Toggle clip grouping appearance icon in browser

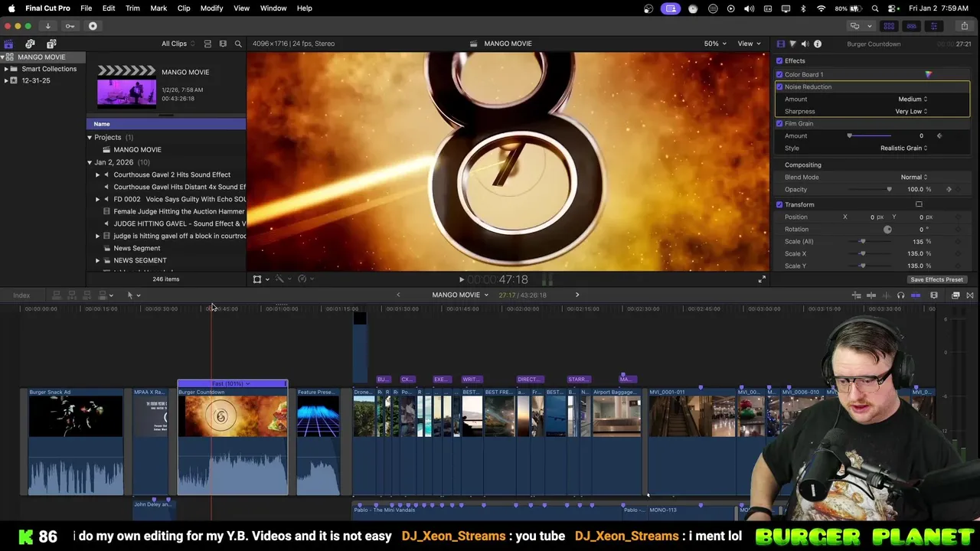(207, 44)
